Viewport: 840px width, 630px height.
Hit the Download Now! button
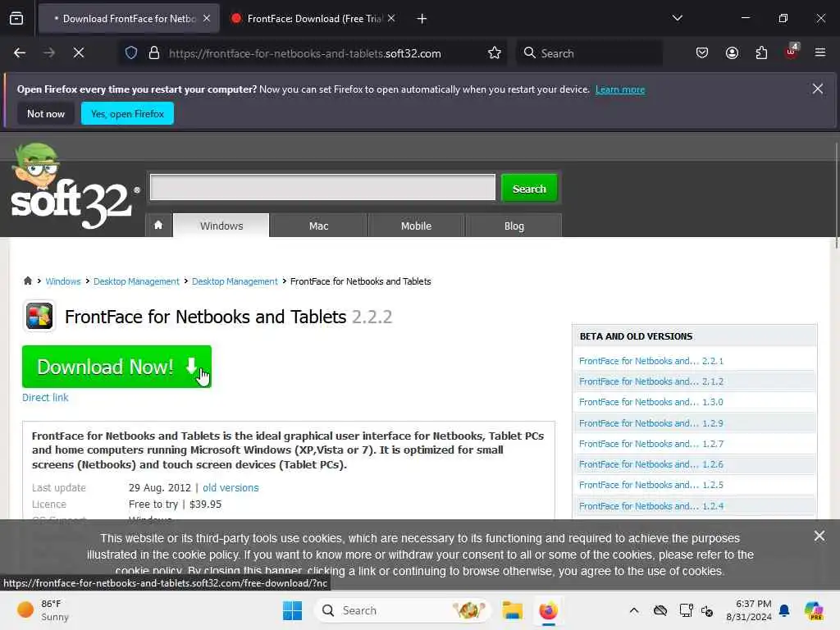tap(116, 367)
